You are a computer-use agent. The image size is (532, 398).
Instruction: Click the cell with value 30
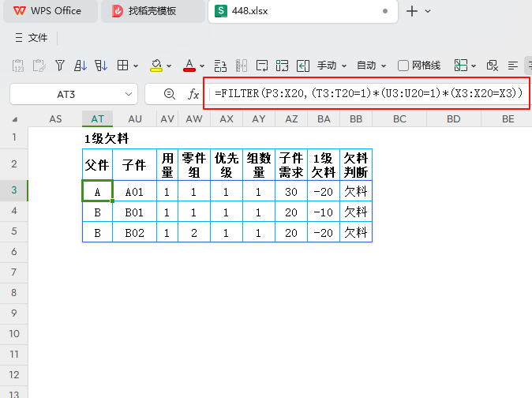291,192
